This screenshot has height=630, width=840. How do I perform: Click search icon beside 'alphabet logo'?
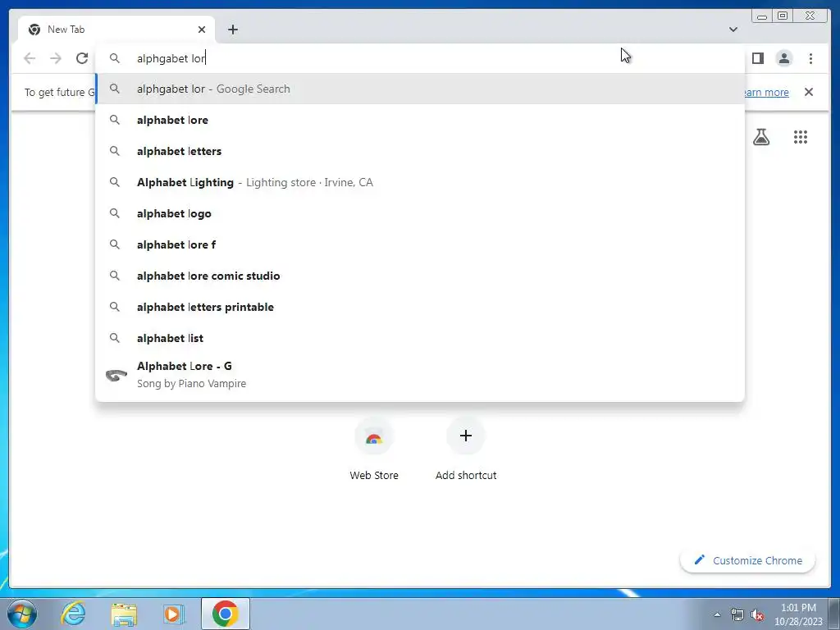(x=115, y=213)
